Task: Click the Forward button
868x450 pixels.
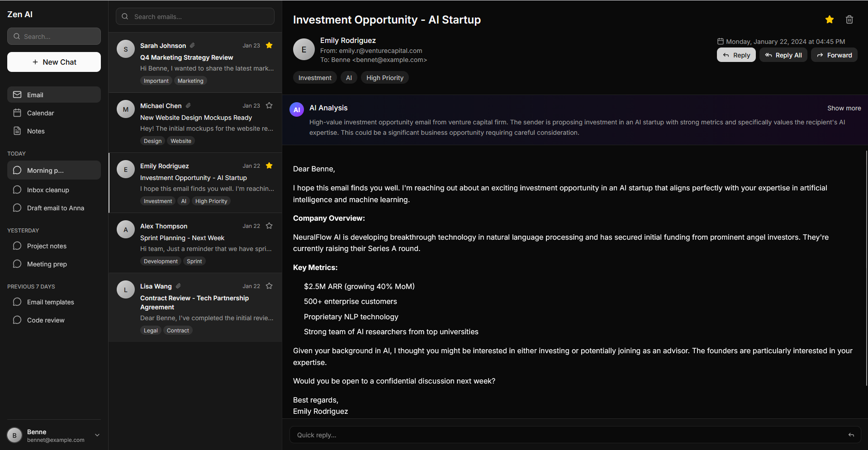Action: coord(834,55)
